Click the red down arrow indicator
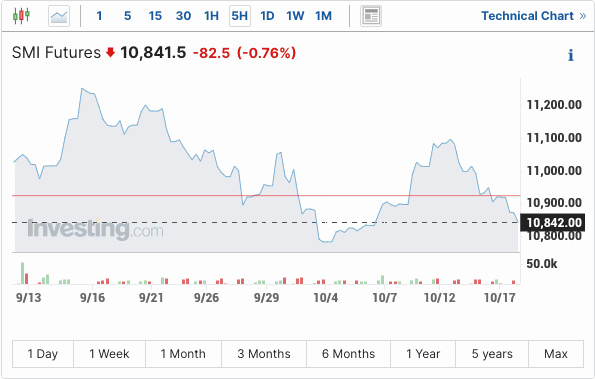This screenshot has width=595, height=379. 110,52
